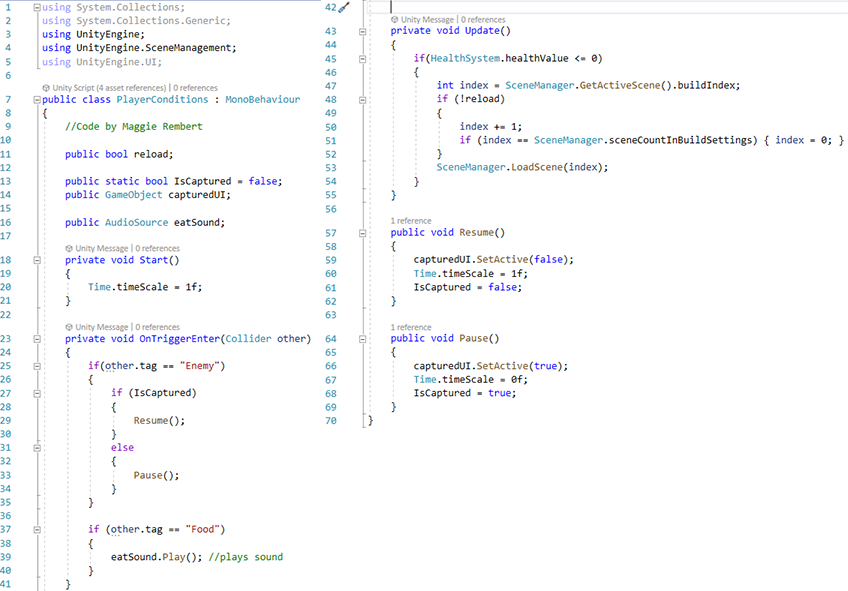The image size is (848, 591).
Task: Click 'GetActiveScene' on line 47
Action: tap(620, 85)
